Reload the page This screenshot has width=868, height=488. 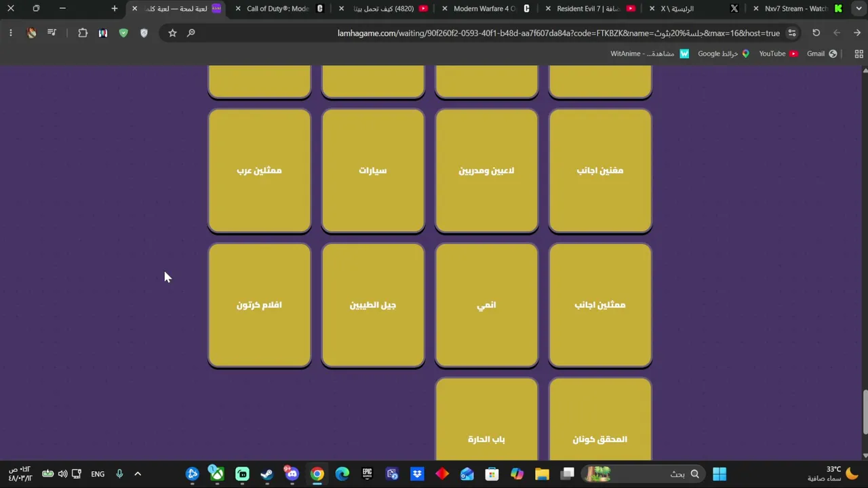(x=816, y=33)
